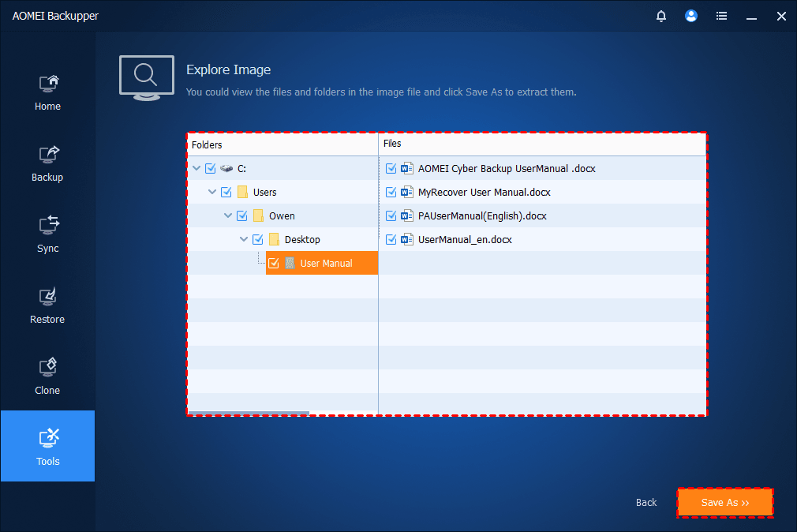The width and height of the screenshot is (797, 532).
Task: Select file name "AOMEI Cyber Backup UserManual .docx"
Action: pyautogui.click(x=507, y=168)
